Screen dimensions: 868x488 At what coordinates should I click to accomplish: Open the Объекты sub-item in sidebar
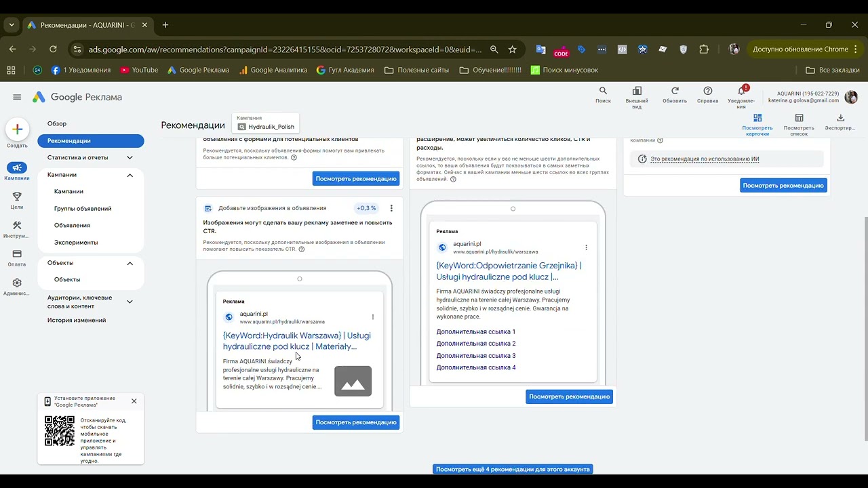(67, 279)
